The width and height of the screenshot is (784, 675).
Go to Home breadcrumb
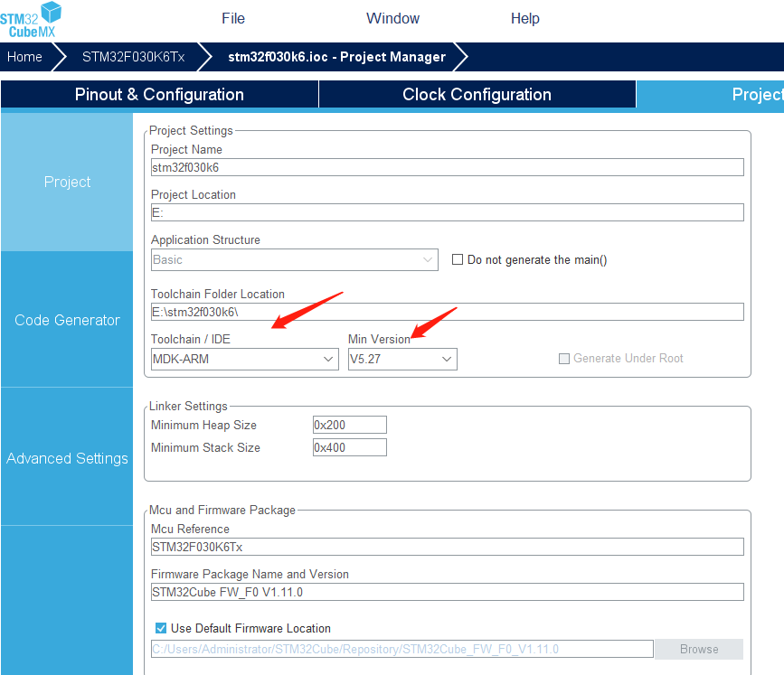(x=24, y=57)
